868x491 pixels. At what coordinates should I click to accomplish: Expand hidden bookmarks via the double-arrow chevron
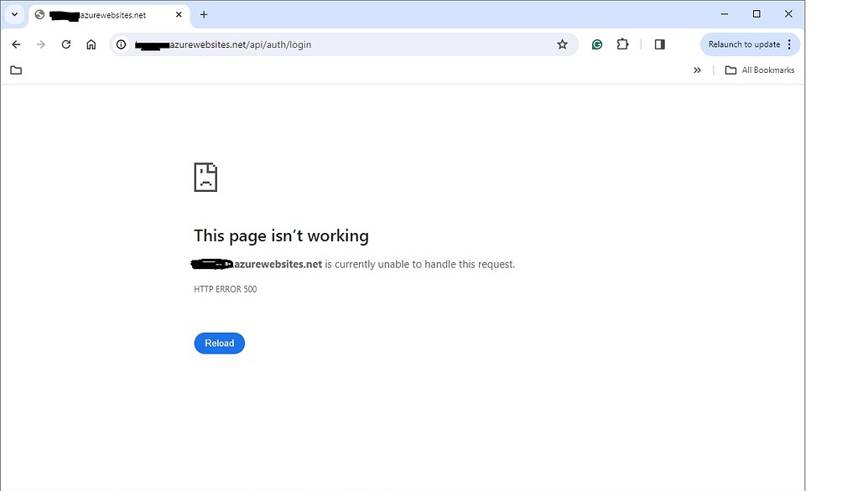[697, 70]
